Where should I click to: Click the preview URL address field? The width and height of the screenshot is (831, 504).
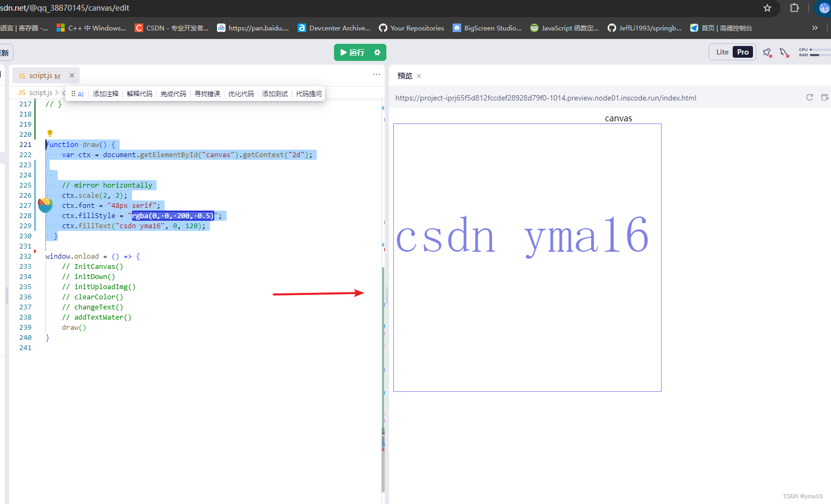pyautogui.click(x=546, y=98)
